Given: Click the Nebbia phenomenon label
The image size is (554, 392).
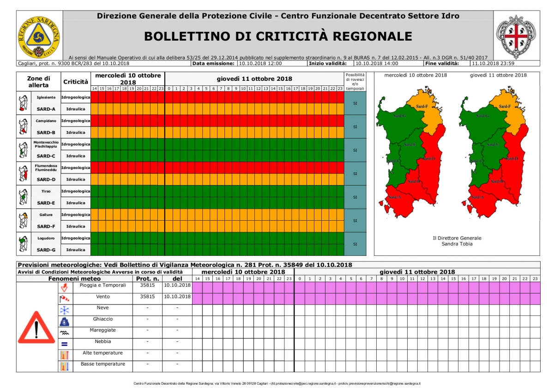Looking at the screenshot, I should [x=103, y=342].
